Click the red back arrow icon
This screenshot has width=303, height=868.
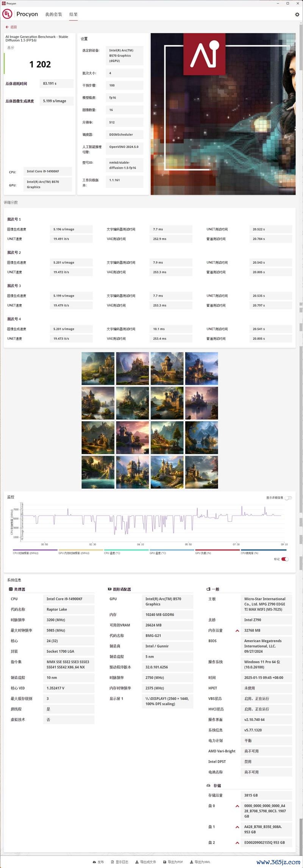tap(7, 27)
